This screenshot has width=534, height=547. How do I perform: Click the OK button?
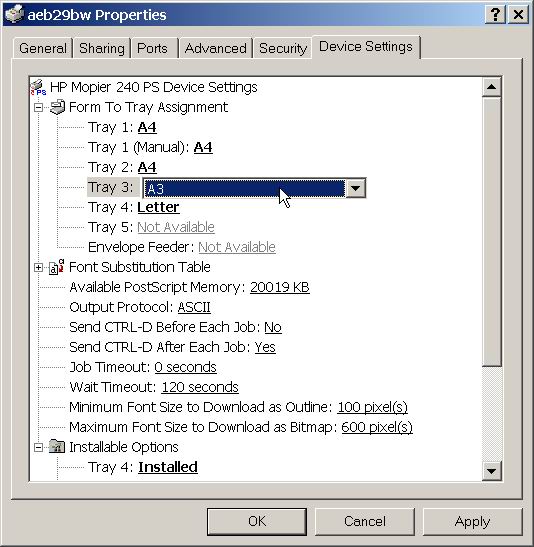(257, 522)
